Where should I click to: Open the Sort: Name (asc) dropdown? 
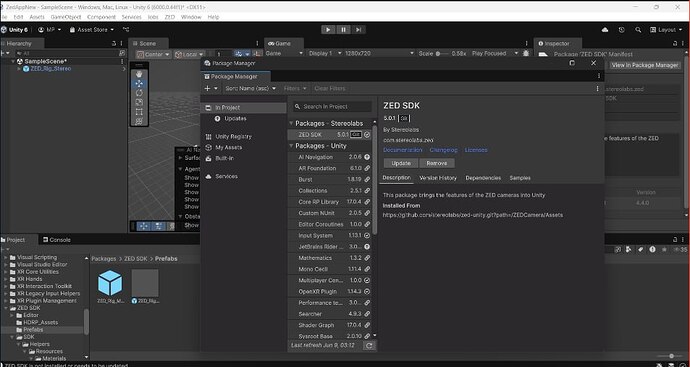250,88
